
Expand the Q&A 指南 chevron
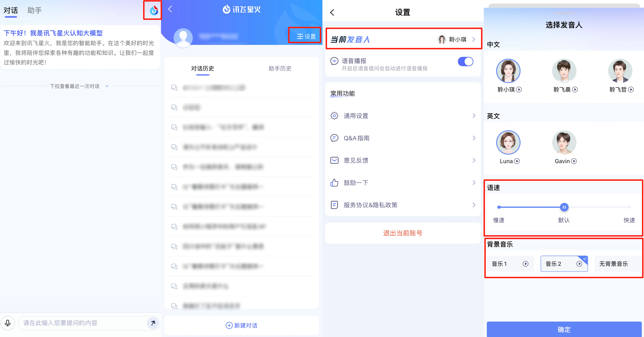[474, 138]
